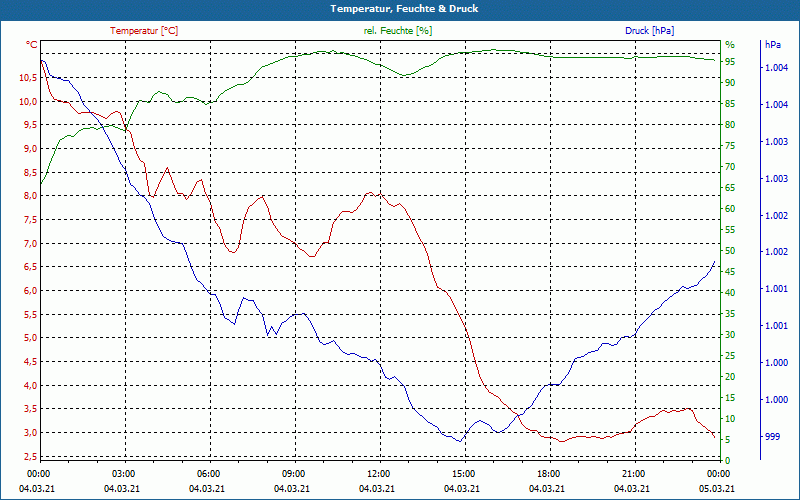Click "40" on the green humidity axis
The image size is (800, 500).
tap(730, 293)
